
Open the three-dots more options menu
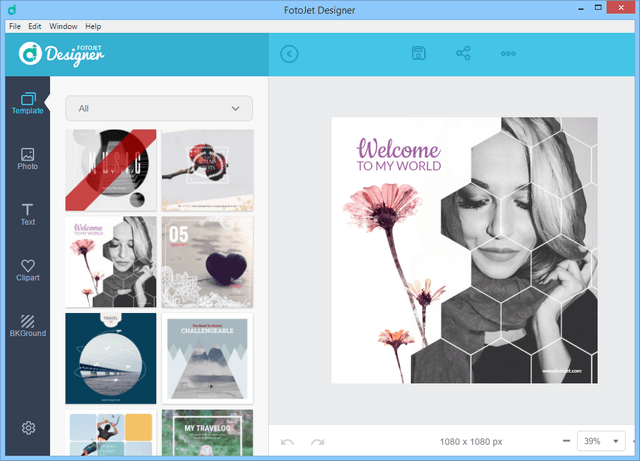pyautogui.click(x=508, y=54)
